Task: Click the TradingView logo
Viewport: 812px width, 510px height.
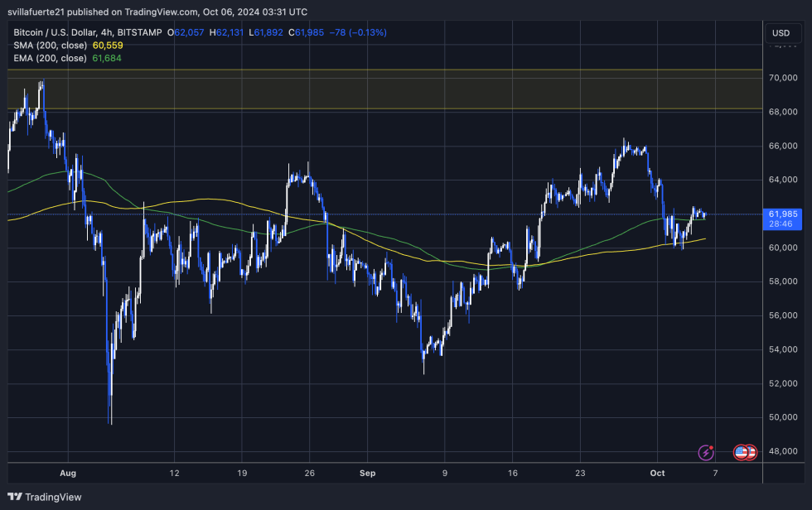Action: click(43, 498)
